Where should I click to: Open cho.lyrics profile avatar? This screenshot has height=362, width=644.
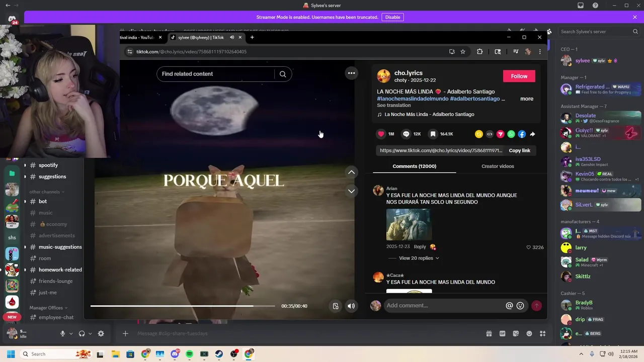tap(383, 76)
